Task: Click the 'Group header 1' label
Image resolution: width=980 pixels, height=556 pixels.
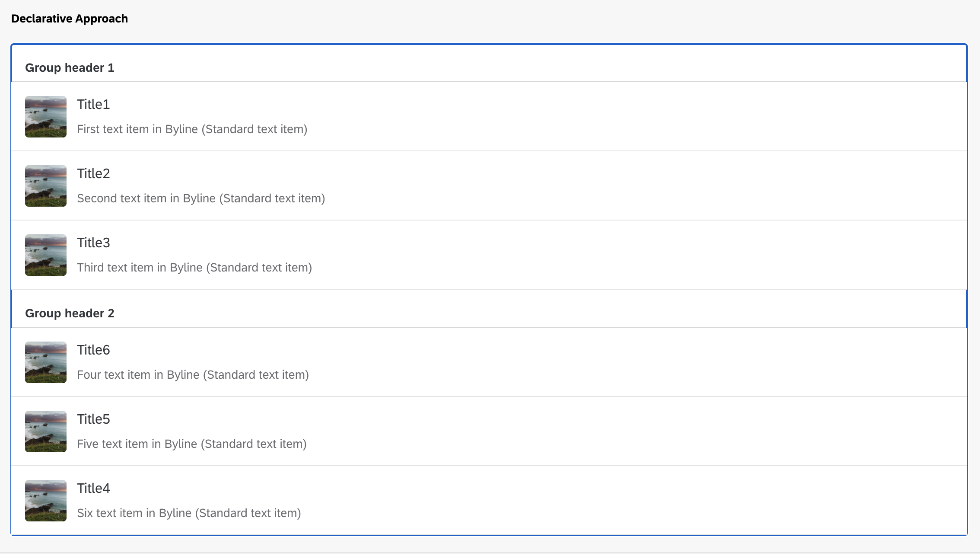Action: point(70,68)
